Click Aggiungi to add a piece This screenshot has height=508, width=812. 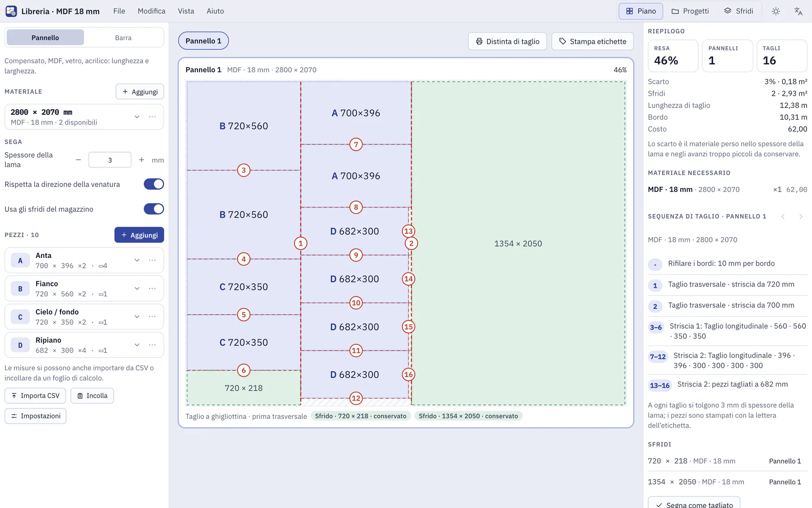(x=139, y=235)
